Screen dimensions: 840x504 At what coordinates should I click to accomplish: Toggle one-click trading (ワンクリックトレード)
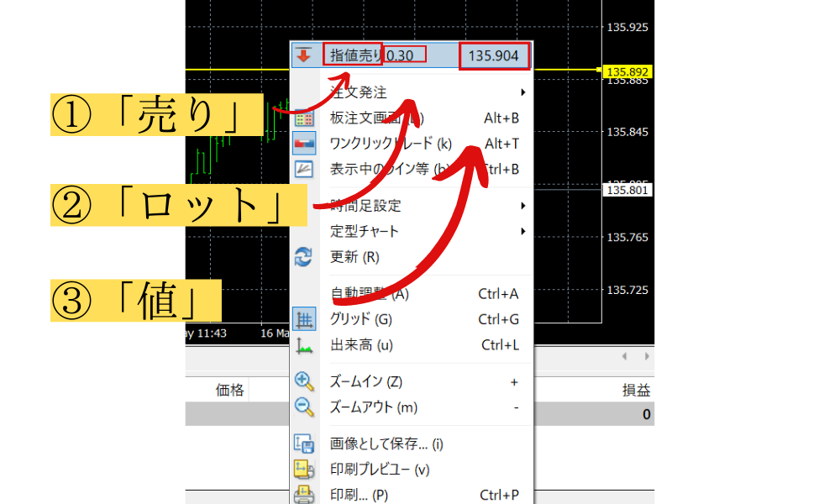[x=391, y=144]
